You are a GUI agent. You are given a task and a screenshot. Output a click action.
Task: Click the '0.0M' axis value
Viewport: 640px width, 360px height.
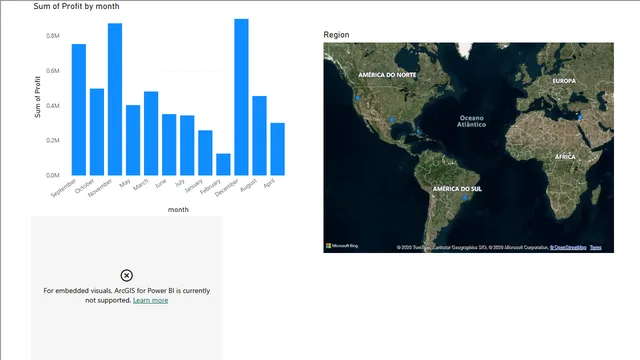(53, 176)
